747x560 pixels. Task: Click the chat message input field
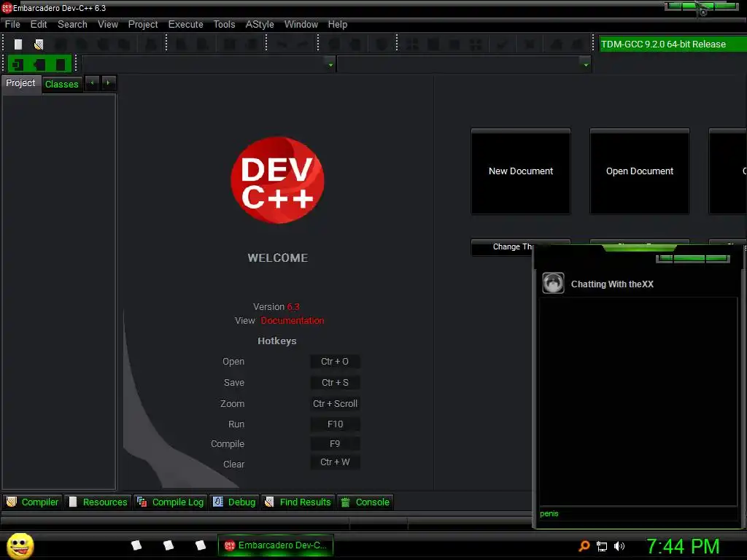tap(638, 514)
